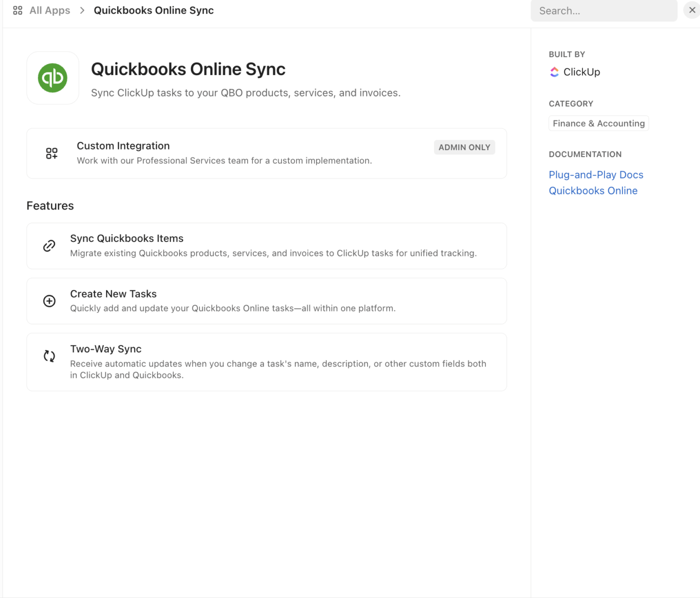Click the Quickbooks Online Sync breadcrumb
700x598 pixels.
coord(153,10)
